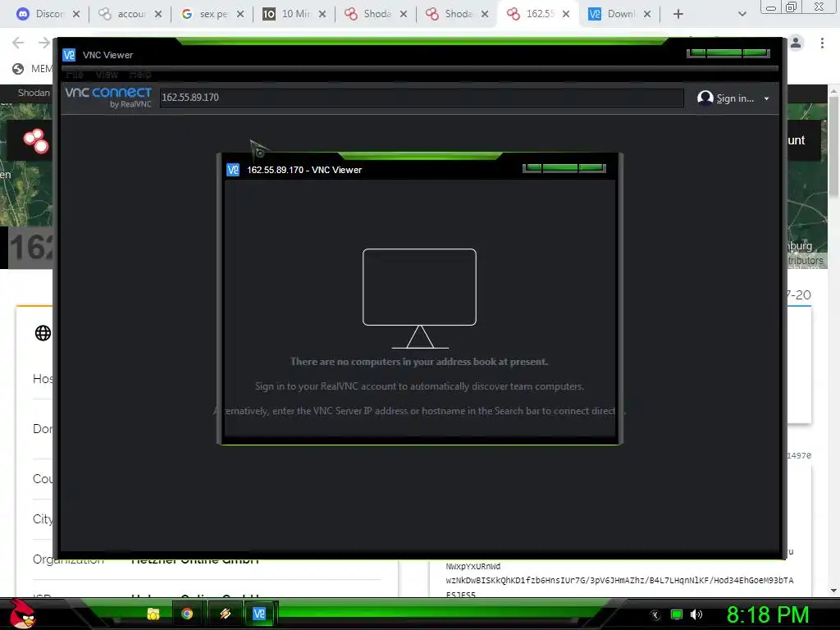Viewport: 840px width, 630px height.
Task: Click the volume speaker tray icon
Action: 696,614
